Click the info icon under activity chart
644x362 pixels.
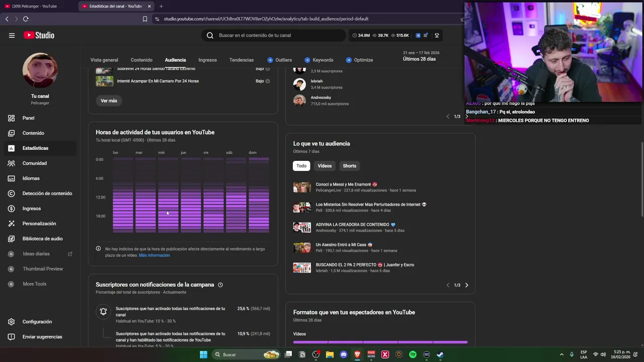[x=99, y=249]
